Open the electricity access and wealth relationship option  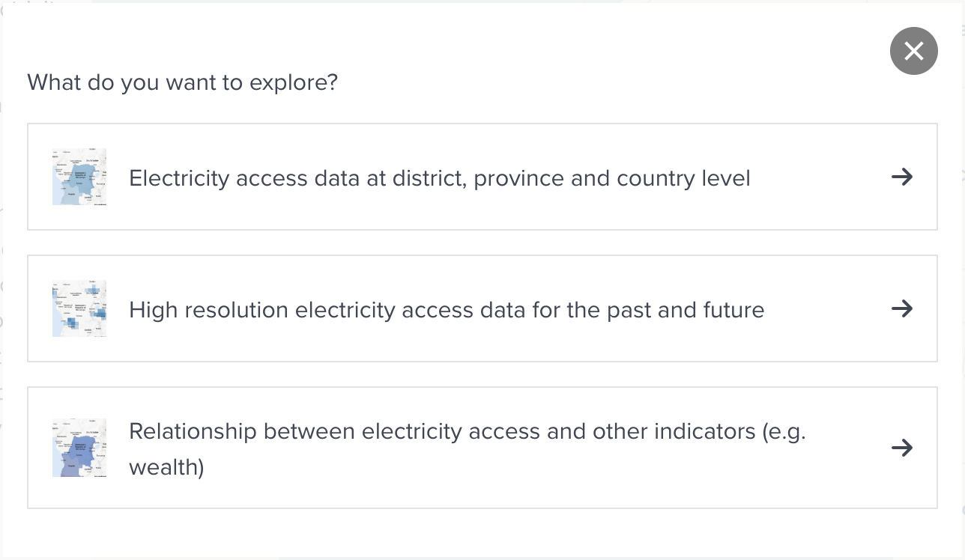tap(482, 447)
